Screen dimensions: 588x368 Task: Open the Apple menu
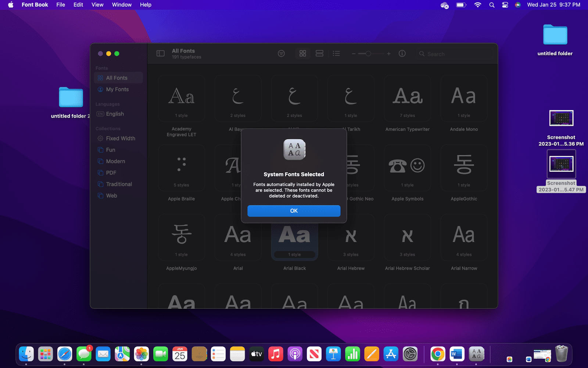(11, 5)
